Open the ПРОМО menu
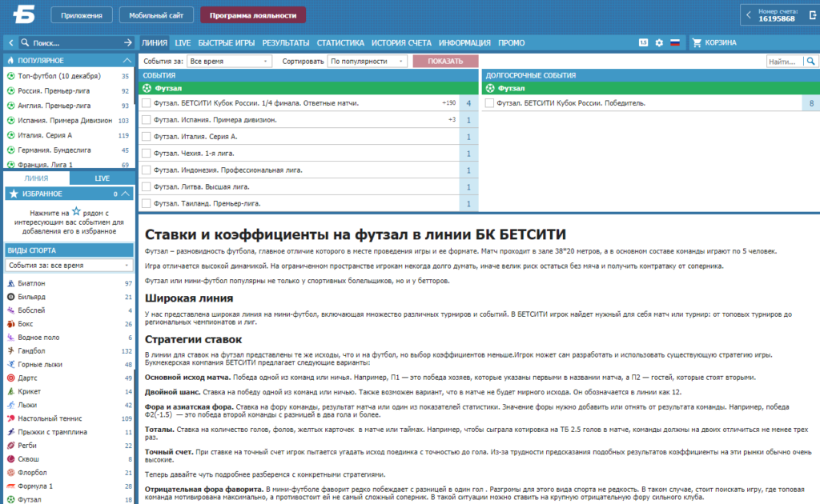This screenshot has height=504, width=820. 512,43
